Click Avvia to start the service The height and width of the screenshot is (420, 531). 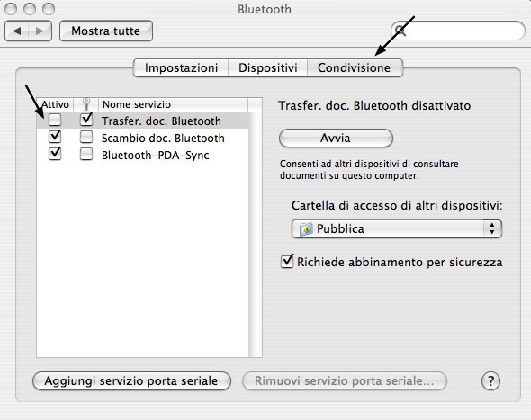[x=336, y=139]
